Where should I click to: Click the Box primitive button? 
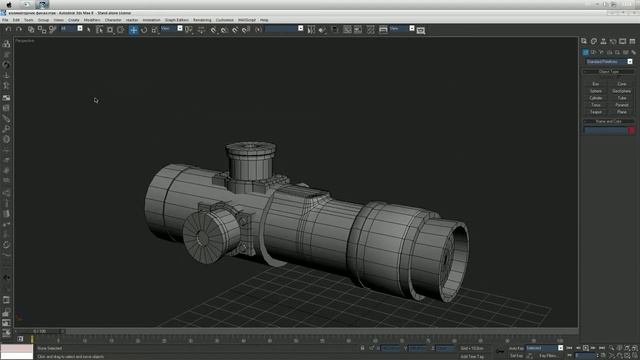click(x=596, y=84)
